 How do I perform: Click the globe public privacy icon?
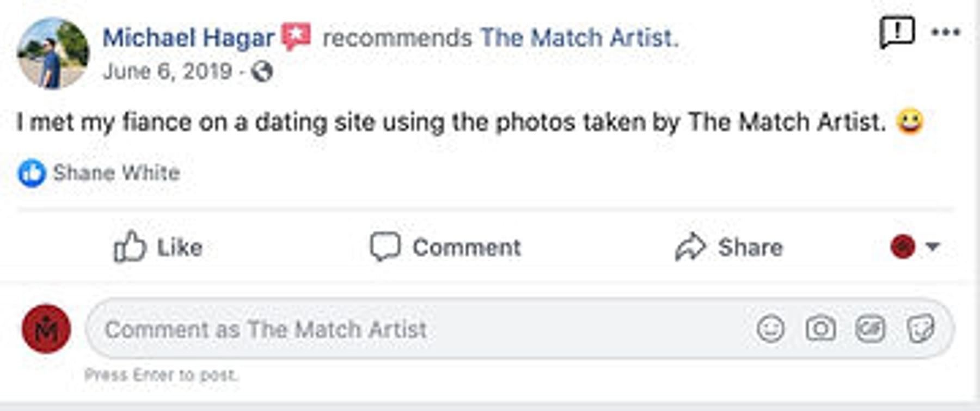click(262, 71)
